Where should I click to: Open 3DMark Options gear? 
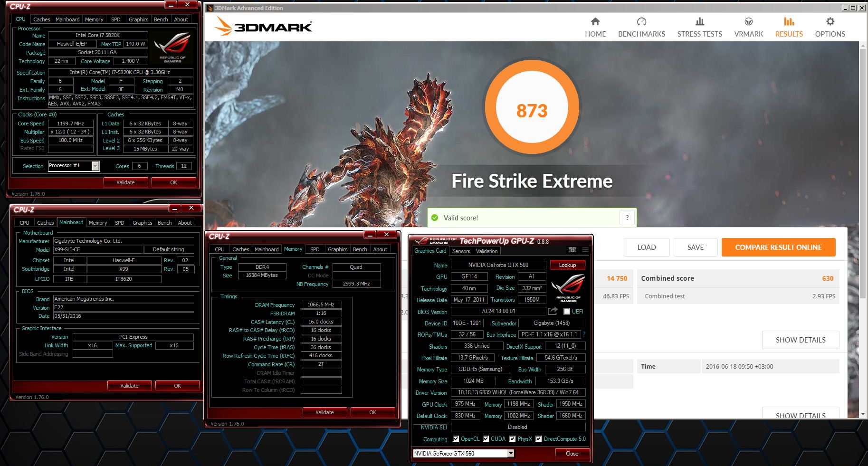(830, 28)
